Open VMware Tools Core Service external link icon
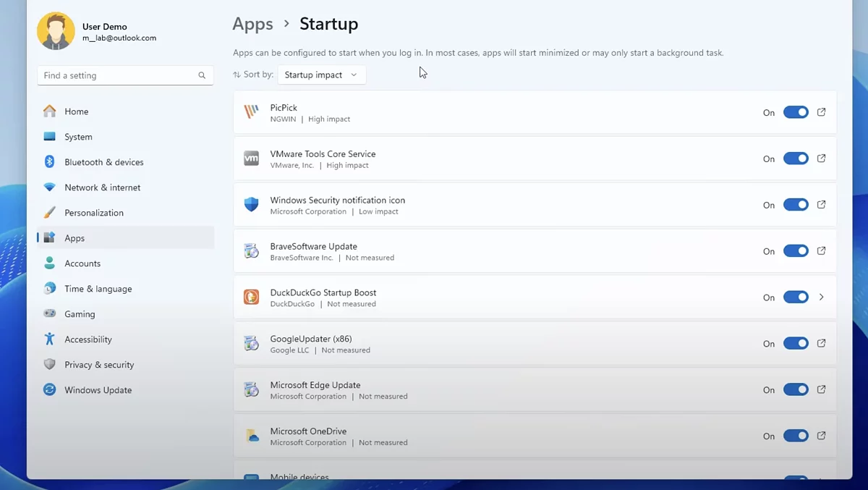 [821, 159]
